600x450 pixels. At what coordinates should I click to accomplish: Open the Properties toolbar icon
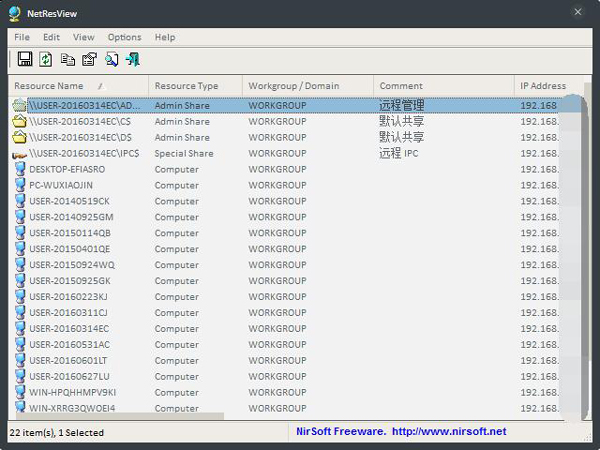click(90, 59)
